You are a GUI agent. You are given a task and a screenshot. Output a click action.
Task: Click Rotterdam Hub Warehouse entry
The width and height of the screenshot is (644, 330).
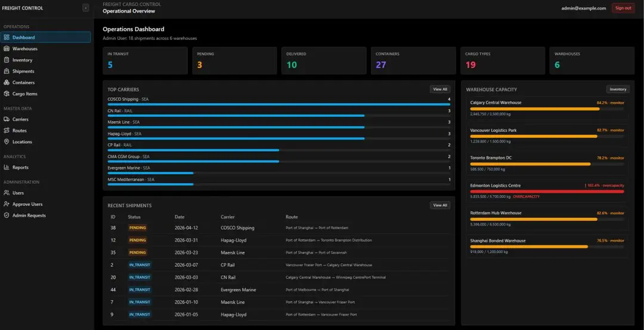pos(547,219)
